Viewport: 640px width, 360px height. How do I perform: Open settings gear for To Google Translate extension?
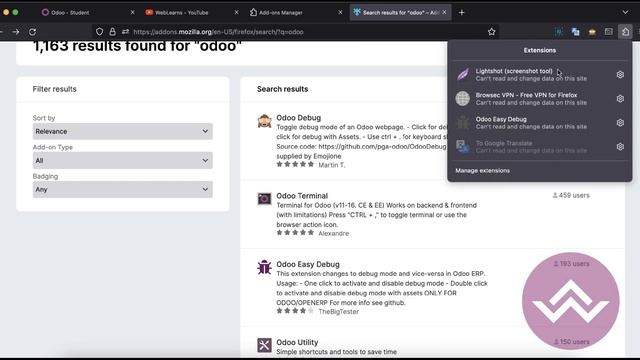tap(620, 147)
